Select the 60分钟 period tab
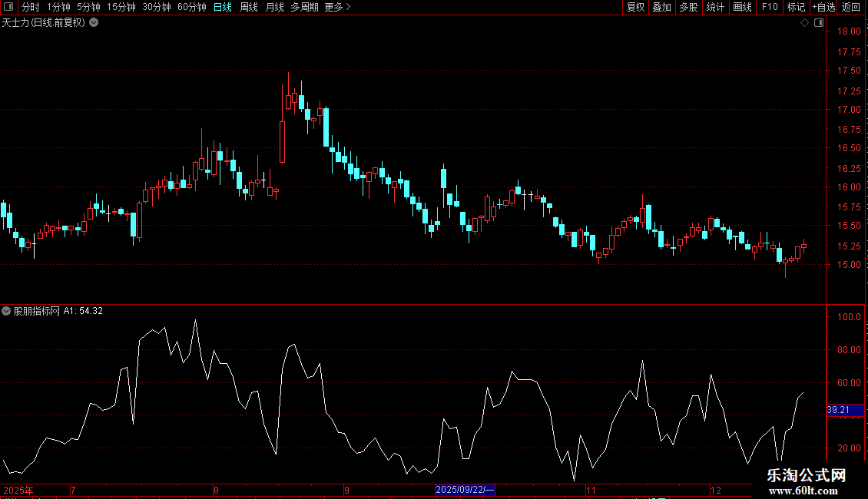868x499 pixels. 192,7
